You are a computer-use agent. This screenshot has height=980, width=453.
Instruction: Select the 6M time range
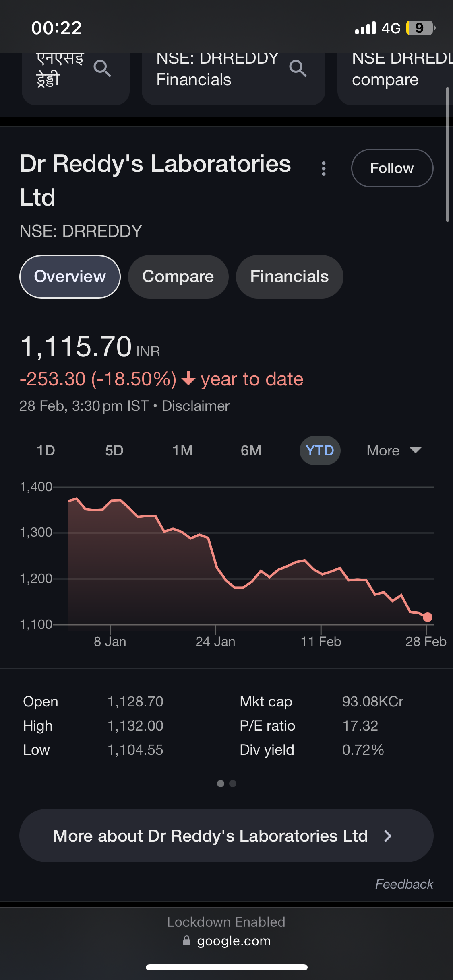point(251,451)
